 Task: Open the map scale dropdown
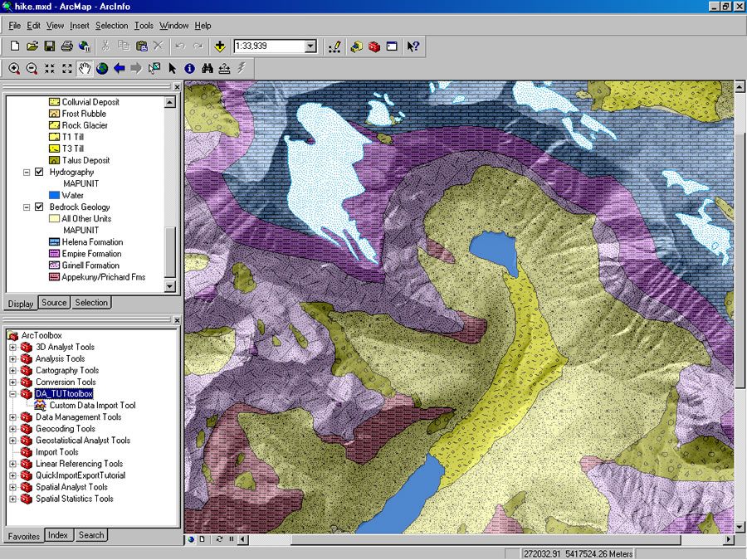310,46
